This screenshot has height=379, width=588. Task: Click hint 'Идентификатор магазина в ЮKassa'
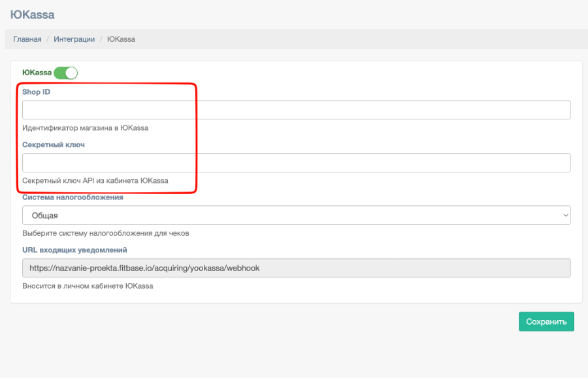pos(85,128)
